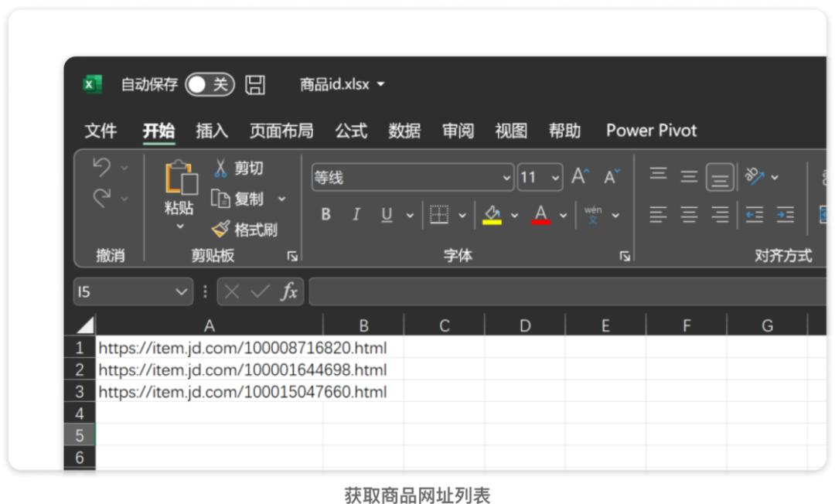Viewport: 835px width, 504px height.
Task: Open the 等线 font name combo box
Action: tap(413, 177)
